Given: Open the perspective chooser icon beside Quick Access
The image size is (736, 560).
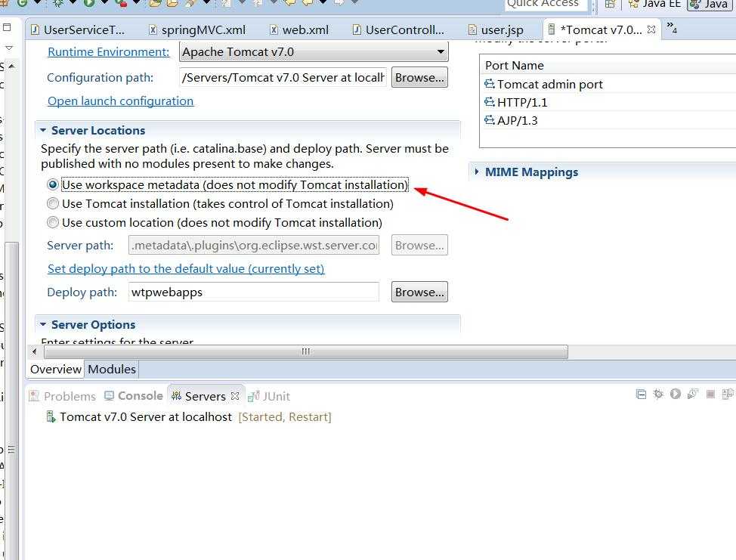Looking at the screenshot, I should pyautogui.click(x=610, y=4).
